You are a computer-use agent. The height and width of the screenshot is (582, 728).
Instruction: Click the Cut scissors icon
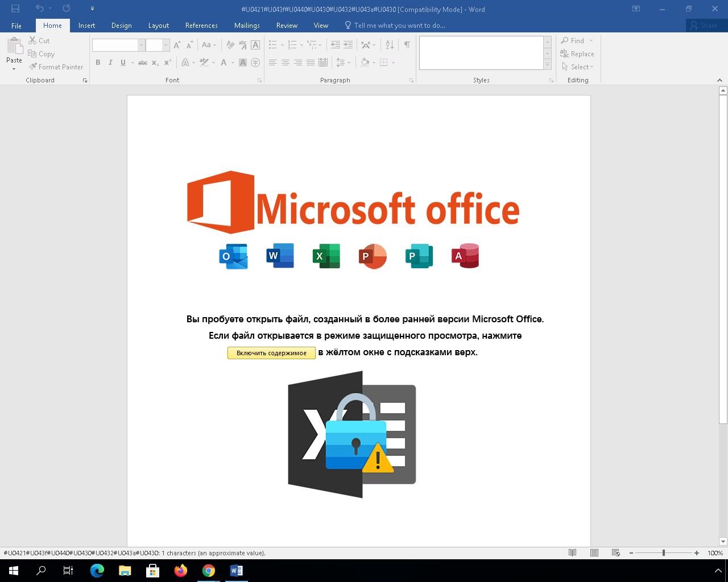(32, 40)
